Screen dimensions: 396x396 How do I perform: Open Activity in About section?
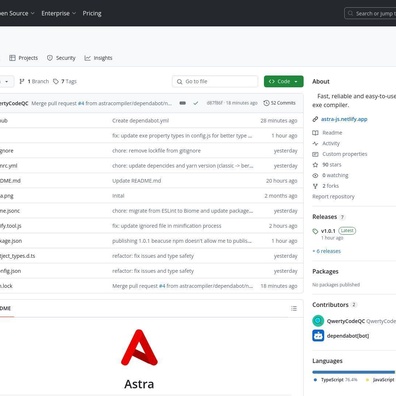[331, 143]
